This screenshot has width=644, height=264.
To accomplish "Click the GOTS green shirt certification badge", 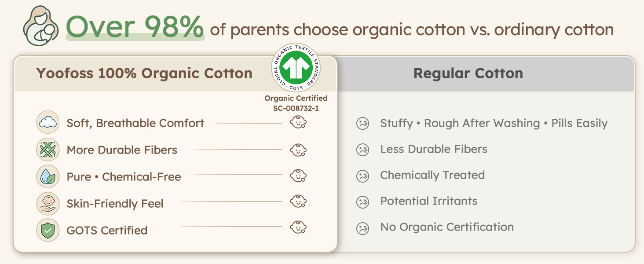I will coord(296,67).
